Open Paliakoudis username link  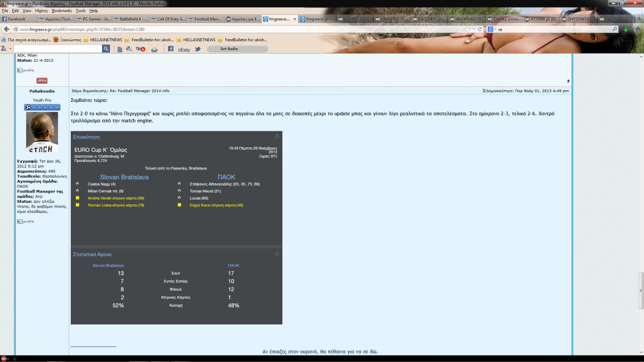click(42, 91)
